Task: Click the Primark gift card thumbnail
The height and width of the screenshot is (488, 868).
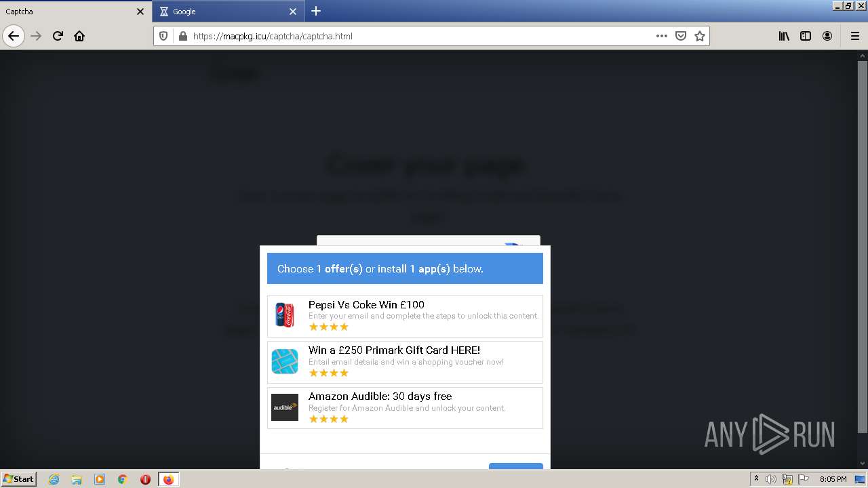Action: (x=285, y=361)
